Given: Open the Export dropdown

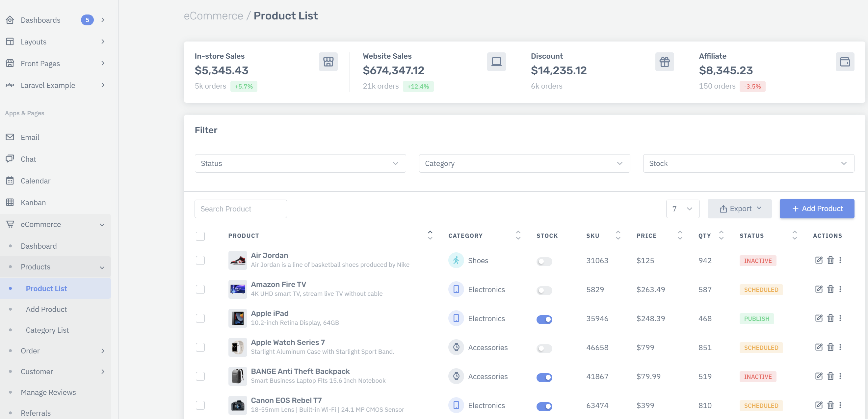Looking at the screenshot, I should [739, 209].
